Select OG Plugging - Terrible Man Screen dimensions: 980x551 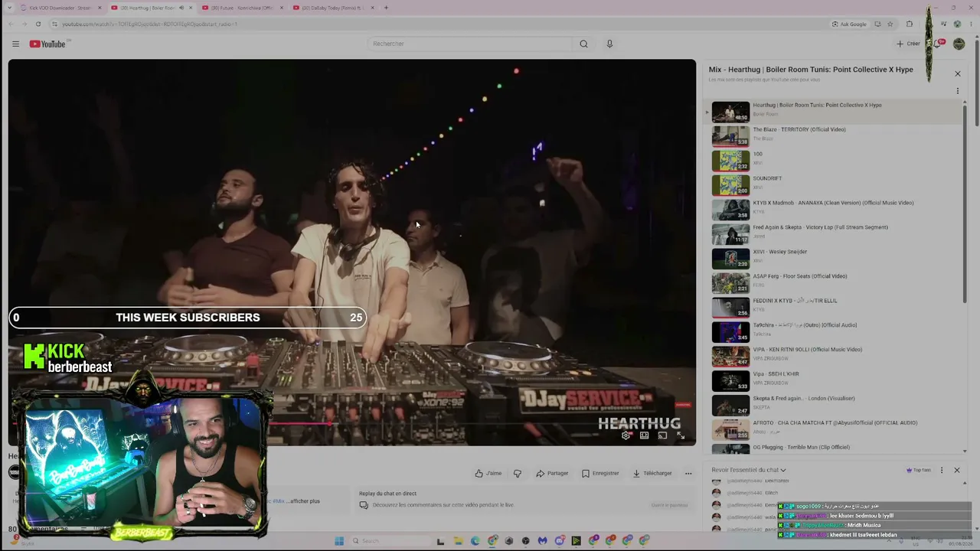pyautogui.click(x=833, y=448)
